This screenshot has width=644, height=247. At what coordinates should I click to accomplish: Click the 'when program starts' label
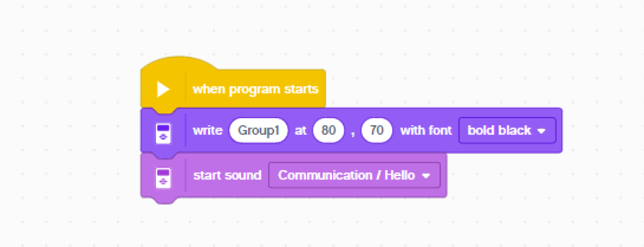coord(256,90)
